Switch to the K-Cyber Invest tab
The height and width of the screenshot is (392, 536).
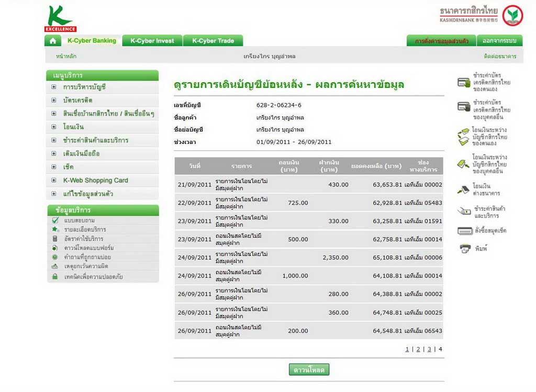[152, 41]
